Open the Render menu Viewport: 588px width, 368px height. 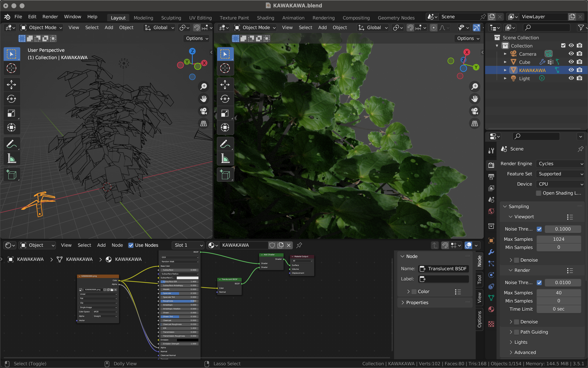pyautogui.click(x=50, y=16)
